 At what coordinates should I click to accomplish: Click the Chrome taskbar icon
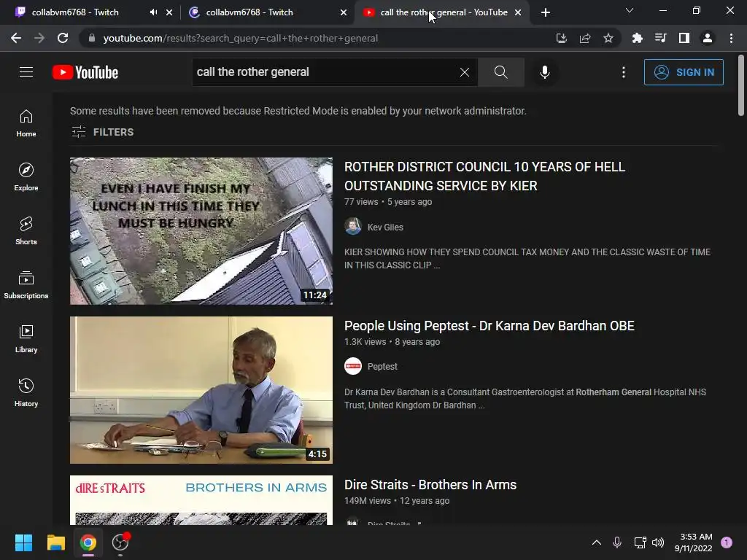point(88,542)
